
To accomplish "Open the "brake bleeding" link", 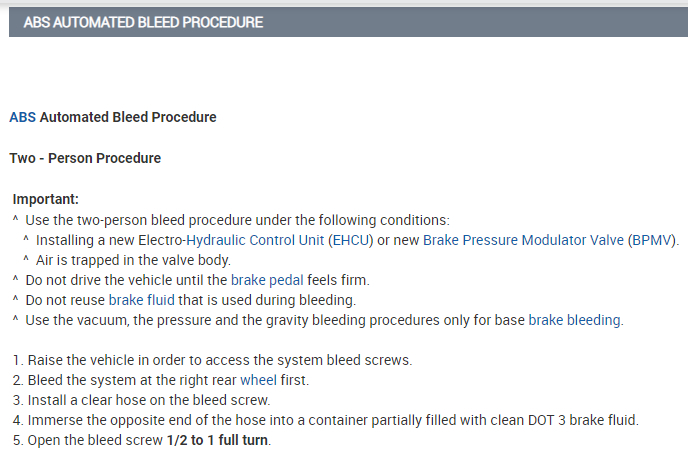I will point(574,320).
